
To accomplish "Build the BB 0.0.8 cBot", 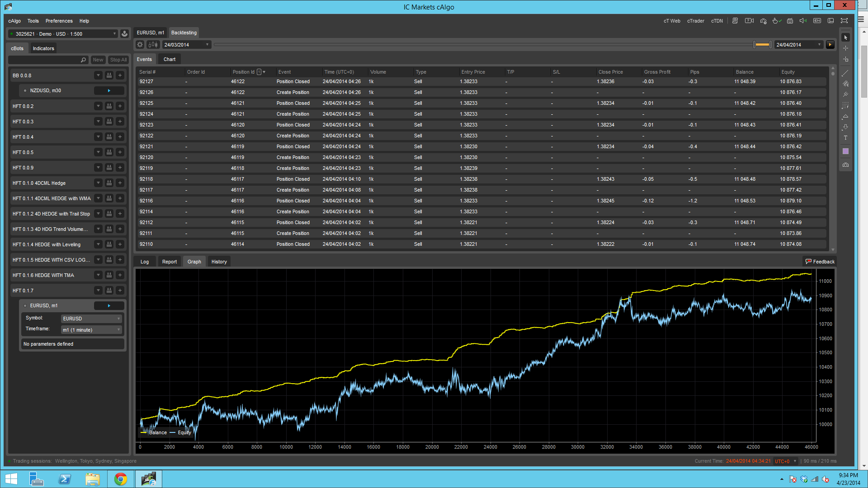I will tap(109, 75).
